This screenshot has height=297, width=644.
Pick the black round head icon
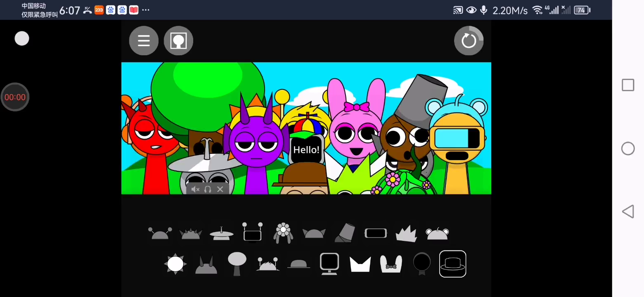click(x=422, y=264)
